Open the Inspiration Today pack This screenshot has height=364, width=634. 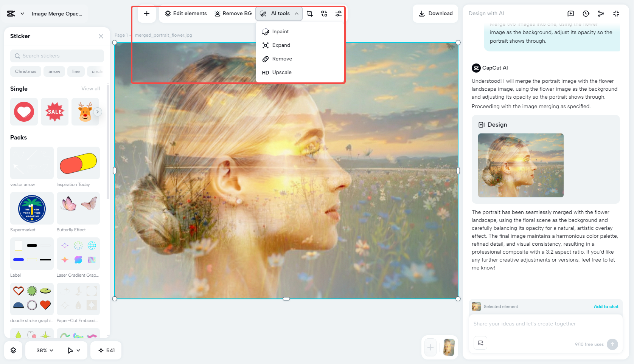(x=78, y=163)
